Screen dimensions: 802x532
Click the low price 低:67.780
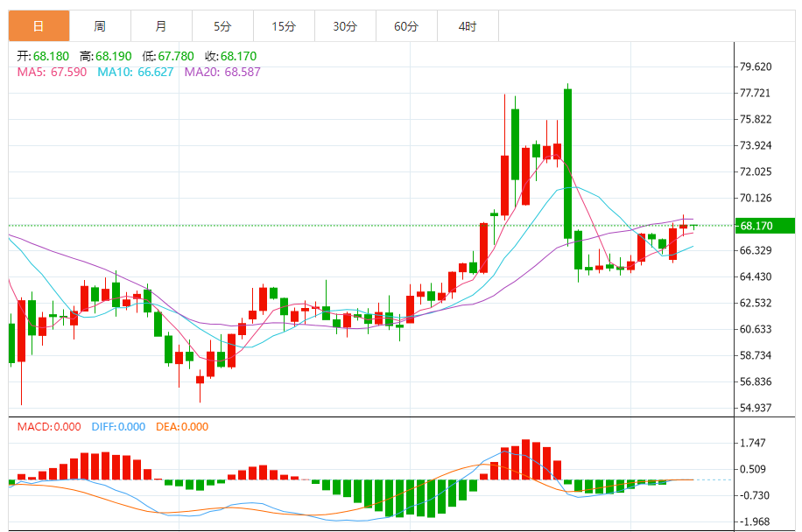(x=168, y=56)
